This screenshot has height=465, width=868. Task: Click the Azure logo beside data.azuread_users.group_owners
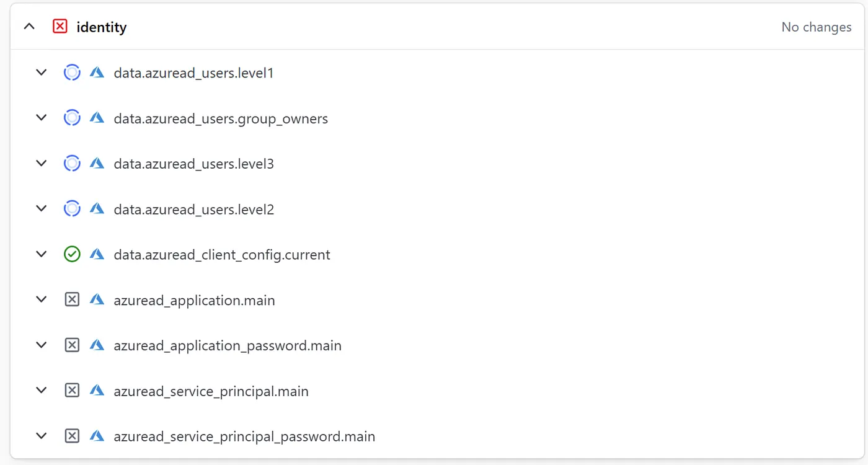(97, 118)
